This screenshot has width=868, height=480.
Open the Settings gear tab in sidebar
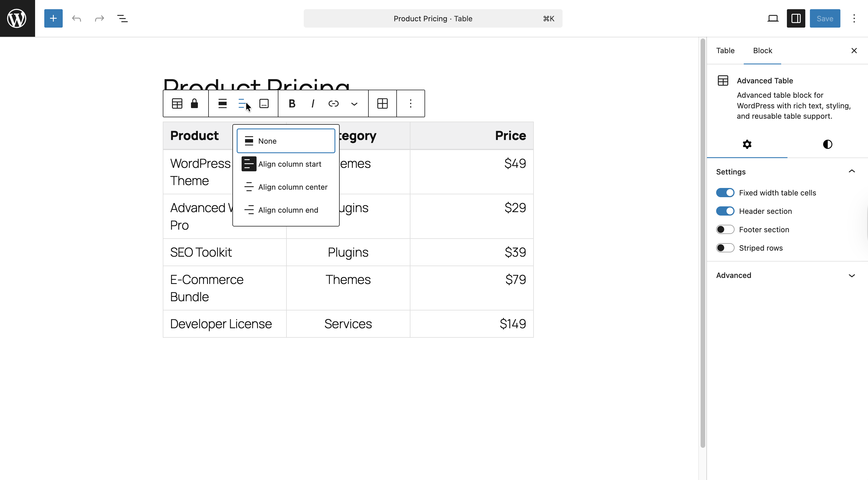tap(747, 144)
